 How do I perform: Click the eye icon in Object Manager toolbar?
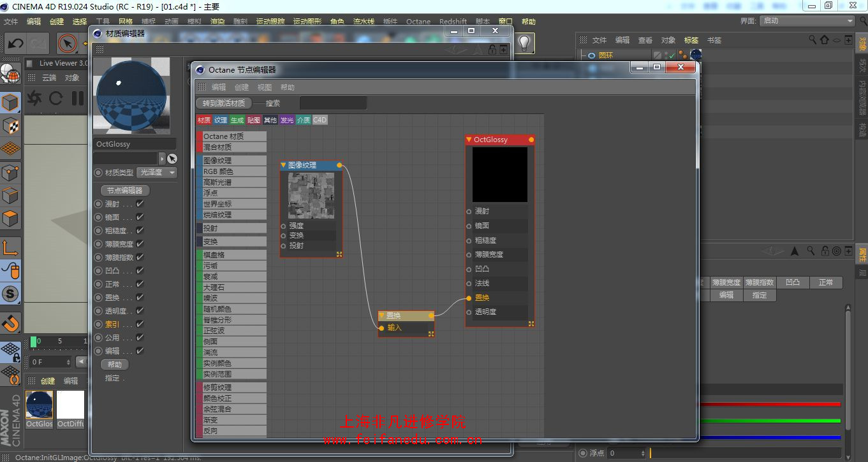click(837, 40)
